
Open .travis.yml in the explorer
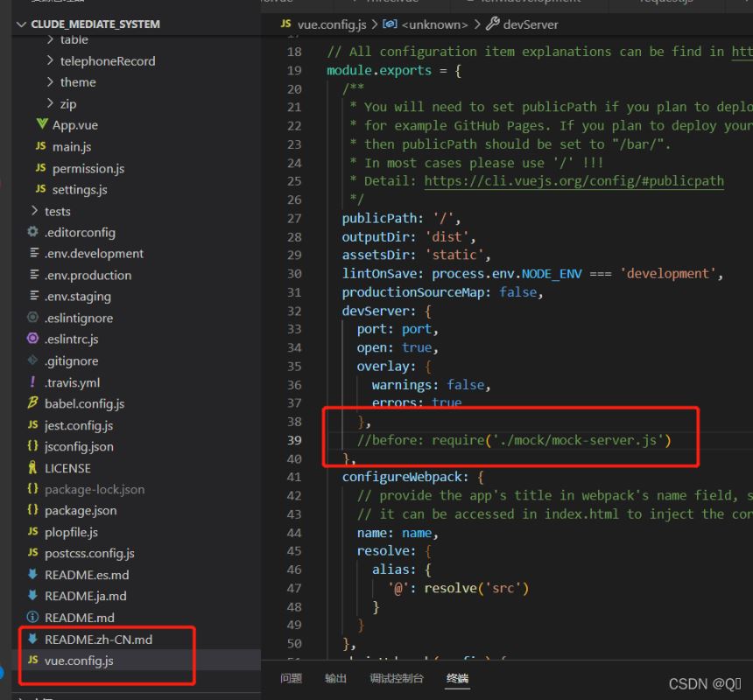72,382
